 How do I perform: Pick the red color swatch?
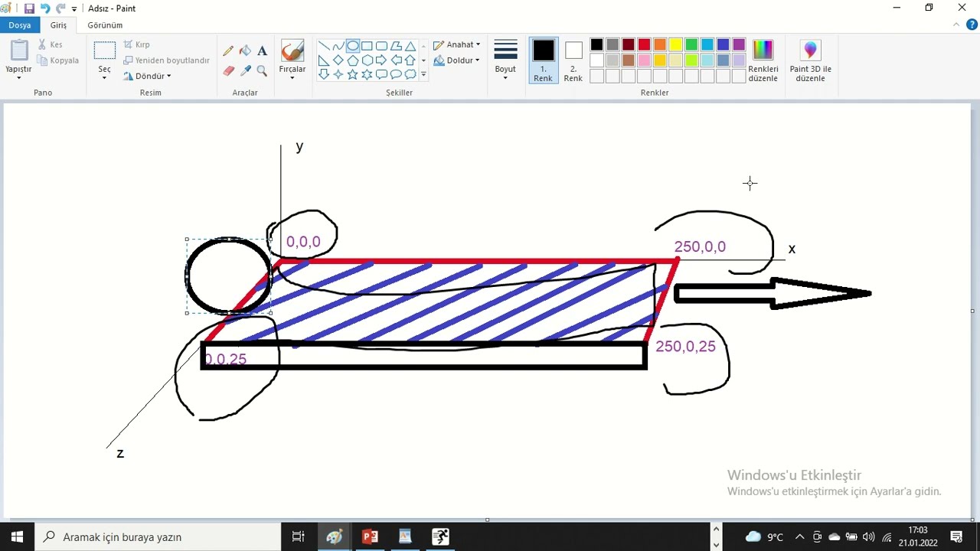[x=644, y=44]
